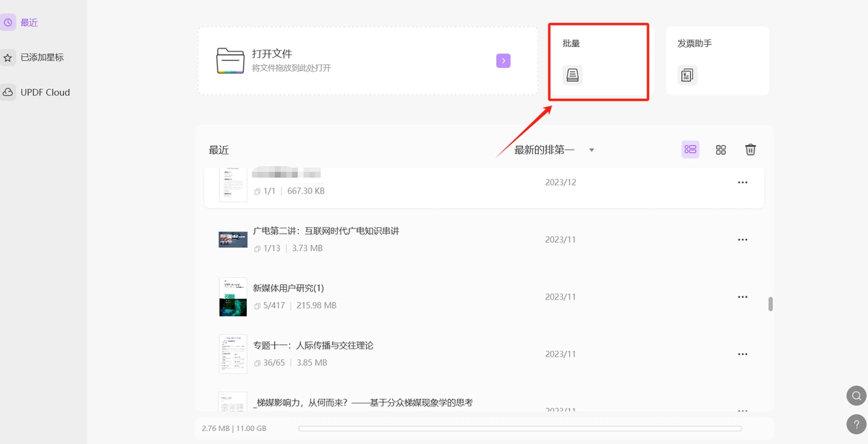Click the 3.73 MB file size text
Image resolution: width=868 pixels, height=444 pixels.
tap(307, 249)
